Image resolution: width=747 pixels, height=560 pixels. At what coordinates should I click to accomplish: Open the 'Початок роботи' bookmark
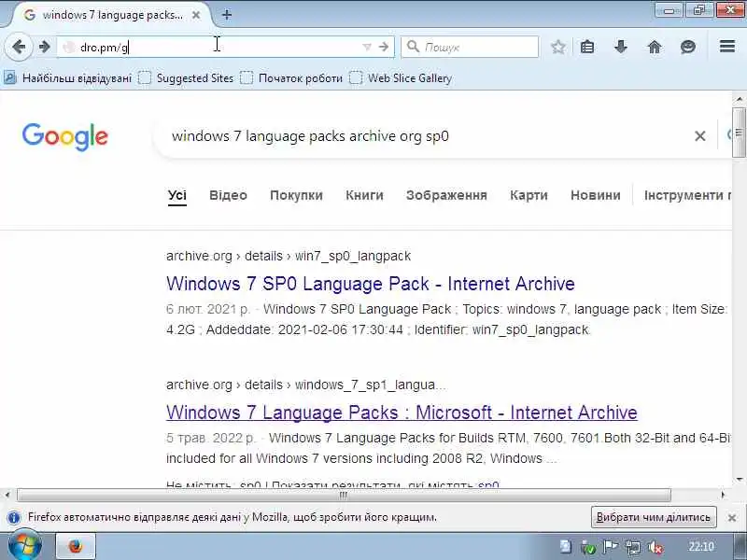coord(291,78)
